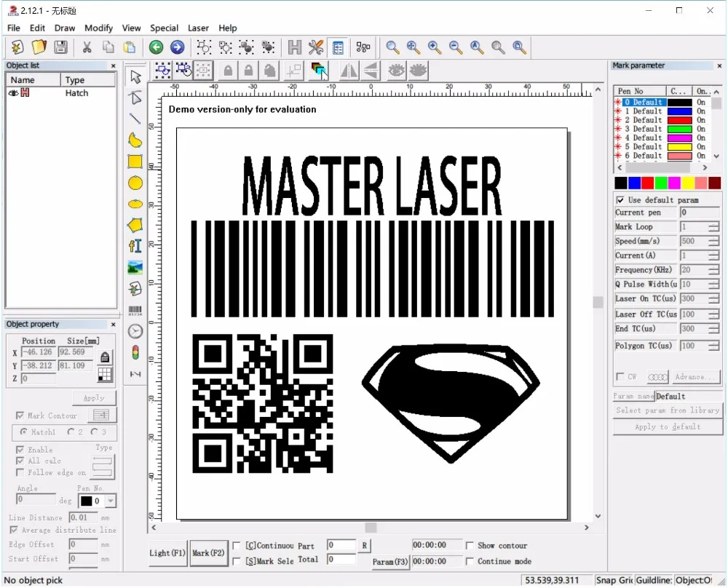Screen dimensions: 728x588
Task: Select the Timer clock tool
Action: (135, 331)
